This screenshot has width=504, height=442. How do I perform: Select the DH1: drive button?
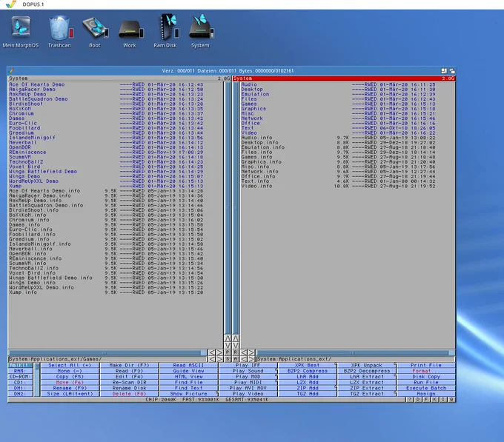pos(20,388)
